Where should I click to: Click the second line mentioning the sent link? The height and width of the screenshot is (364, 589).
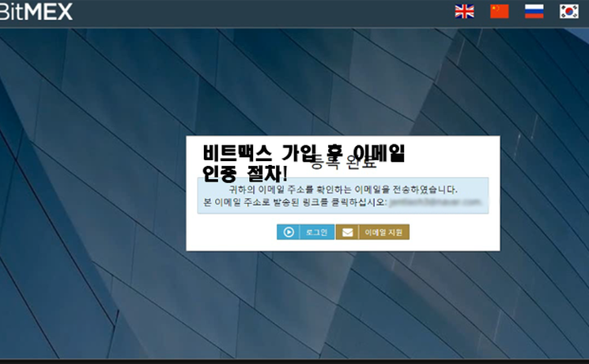[x=293, y=202]
